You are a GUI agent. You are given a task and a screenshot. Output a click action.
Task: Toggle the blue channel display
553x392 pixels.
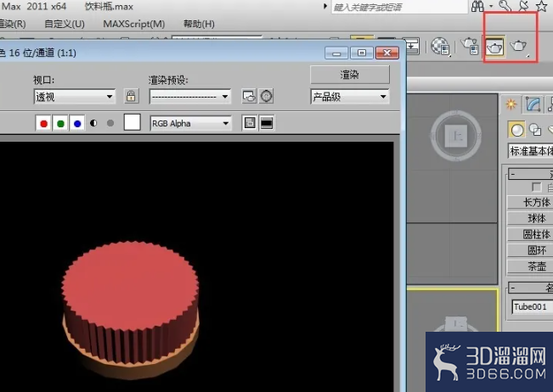click(77, 123)
